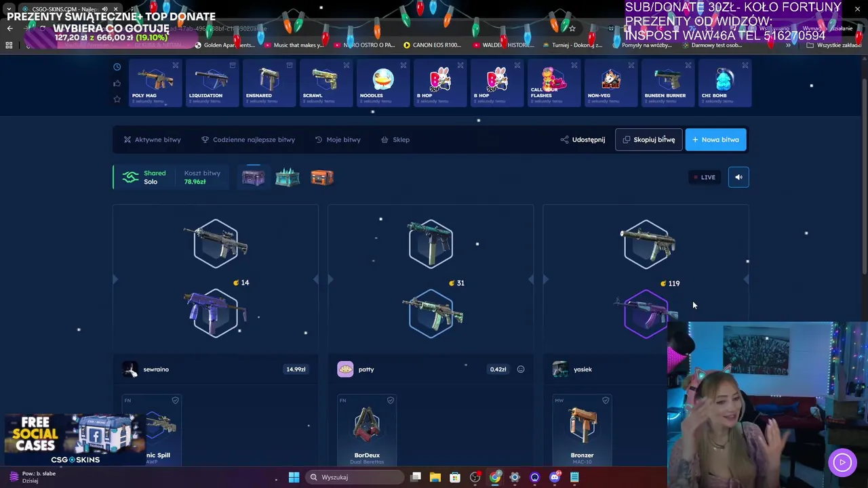The image size is (868, 488).
Task: Click patty's 0.42zł total
Action: pos(498,369)
